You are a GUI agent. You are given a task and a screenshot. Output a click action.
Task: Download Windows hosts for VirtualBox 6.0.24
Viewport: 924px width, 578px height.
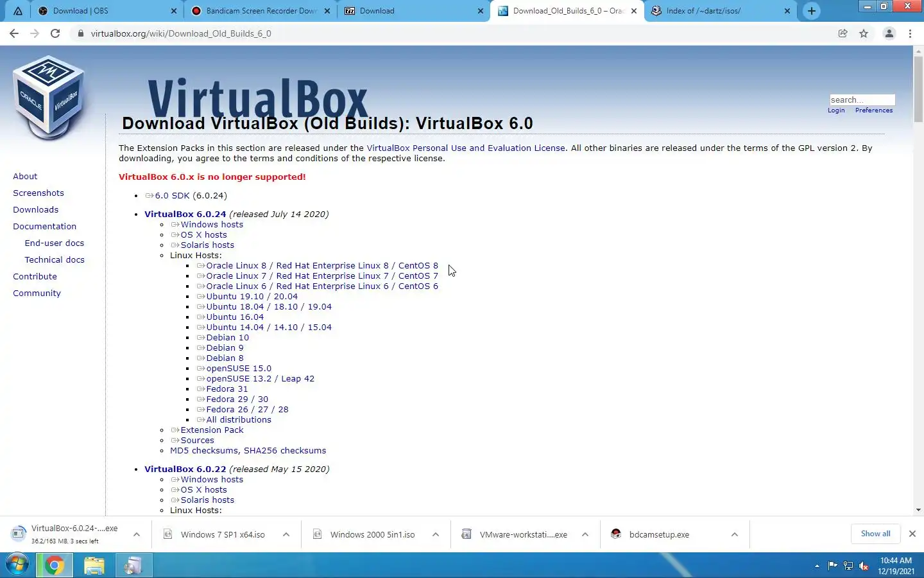pos(212,224)
